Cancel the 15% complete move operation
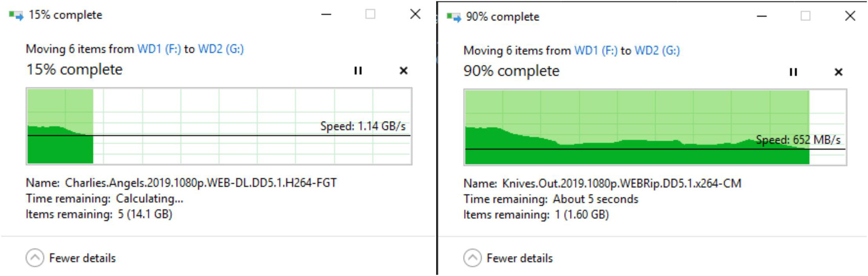 point(404,71)
